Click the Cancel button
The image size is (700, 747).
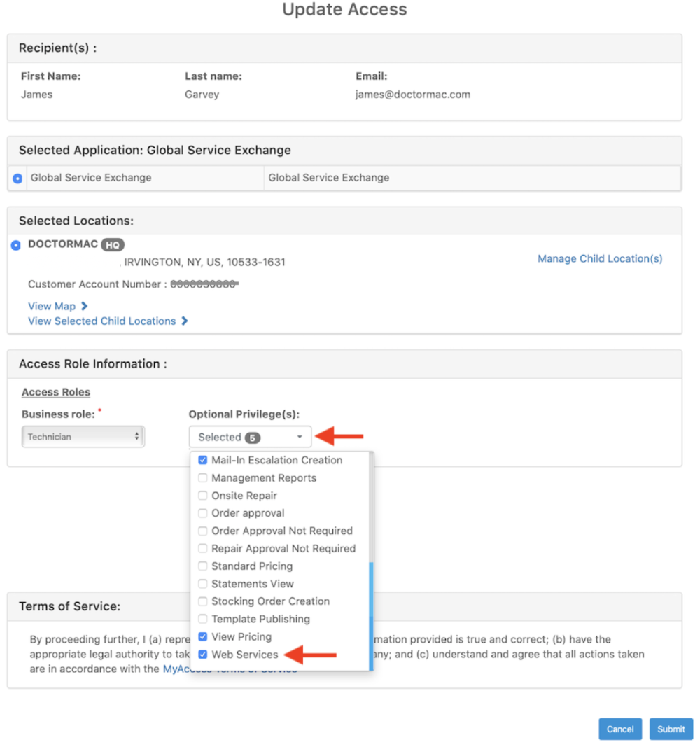click(620, 729)
